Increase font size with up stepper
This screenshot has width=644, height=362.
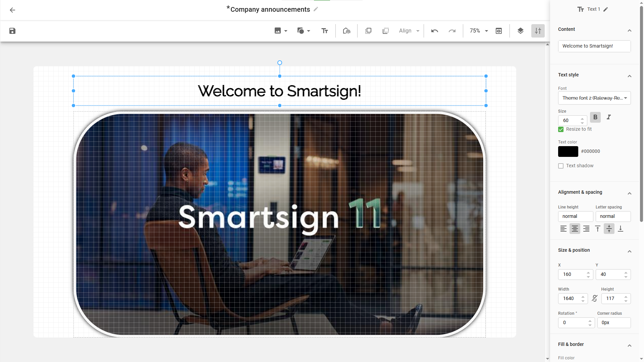(582, 119)
